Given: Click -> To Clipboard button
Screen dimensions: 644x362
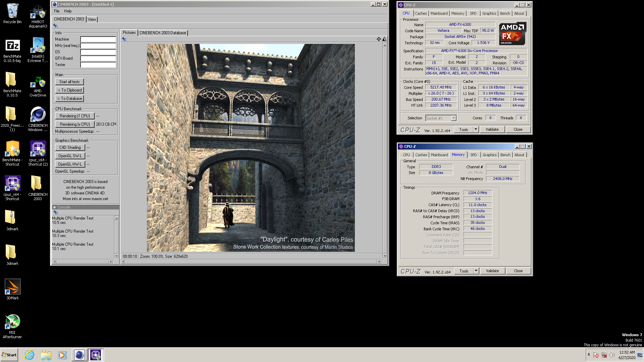Looking at the screenshot, I should pos(69,90).
